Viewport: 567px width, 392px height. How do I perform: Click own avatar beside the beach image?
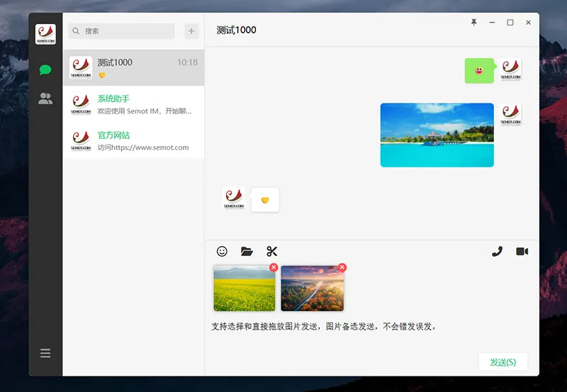(x=510, y=114)
